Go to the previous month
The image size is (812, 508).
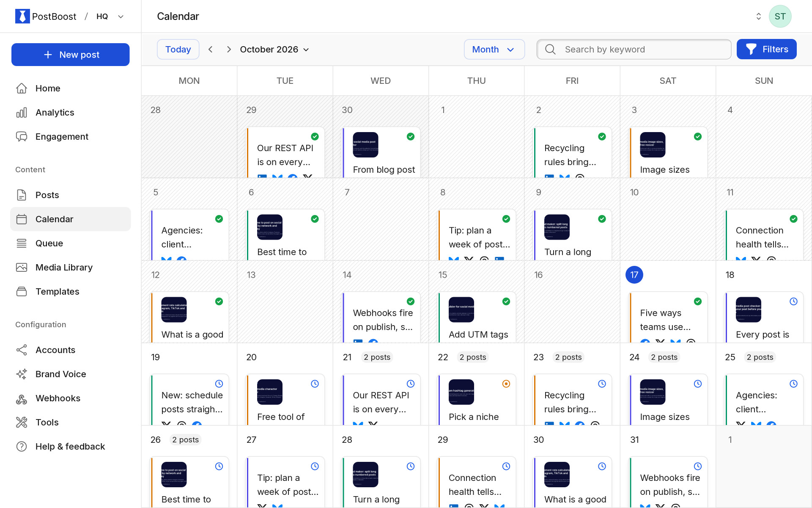point(210,50)
